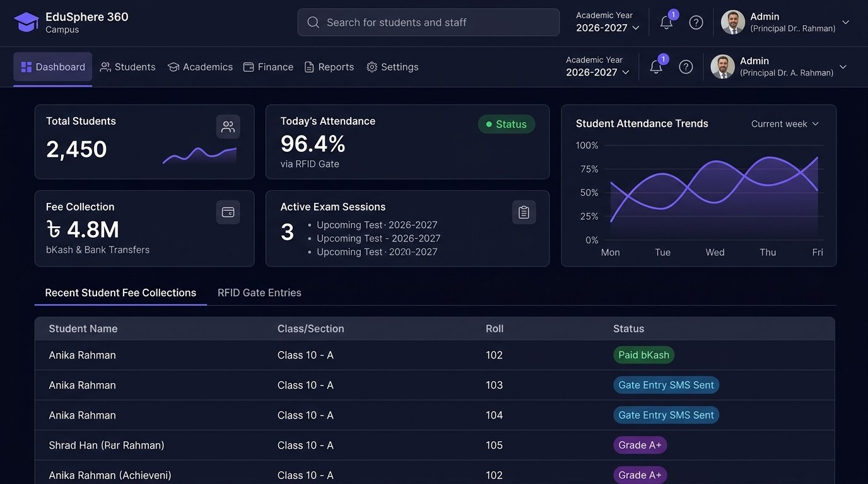Select Recent Student Fee Collections tab

click(x=120, y=293)
